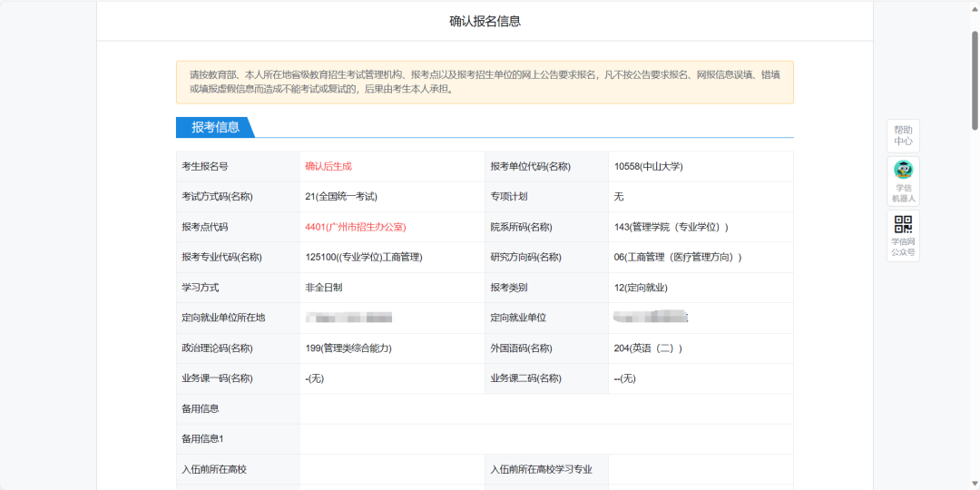Select the 报考信息 section header tab
Viewport: 980px width, 490px height.
coord(215,127)
